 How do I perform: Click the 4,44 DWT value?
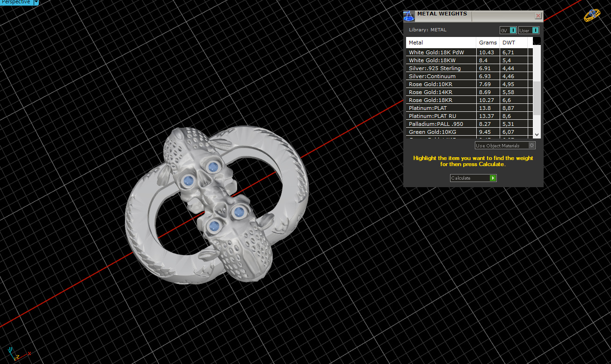508,68
